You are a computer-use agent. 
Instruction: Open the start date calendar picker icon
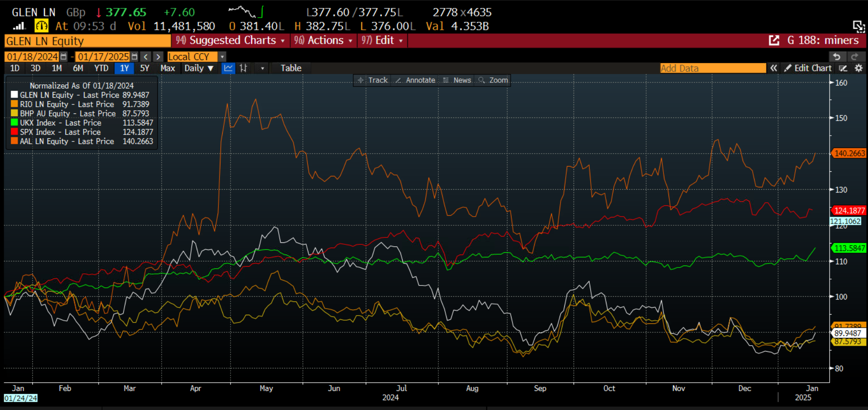tap(64, 56)
